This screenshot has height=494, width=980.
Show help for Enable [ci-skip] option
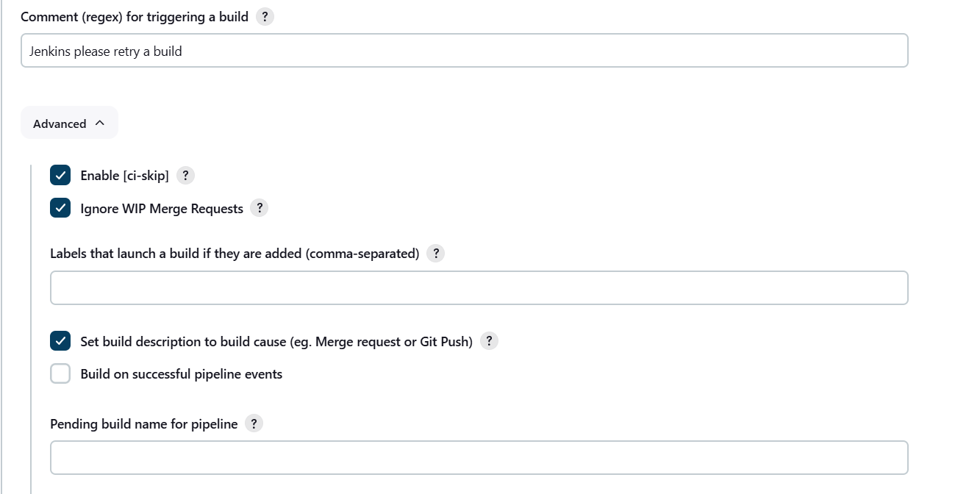[185, 176]
